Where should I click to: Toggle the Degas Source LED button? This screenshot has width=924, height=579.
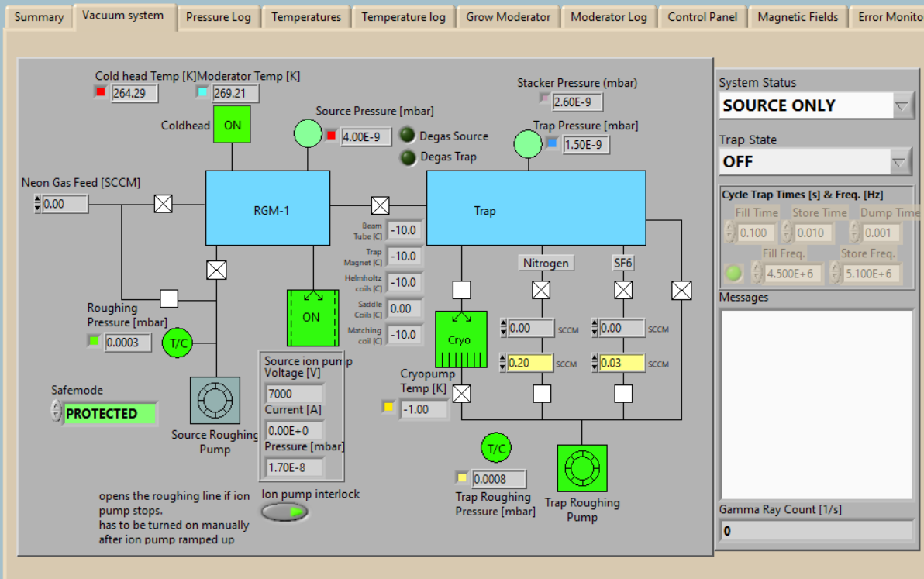[x=407, y=135]
